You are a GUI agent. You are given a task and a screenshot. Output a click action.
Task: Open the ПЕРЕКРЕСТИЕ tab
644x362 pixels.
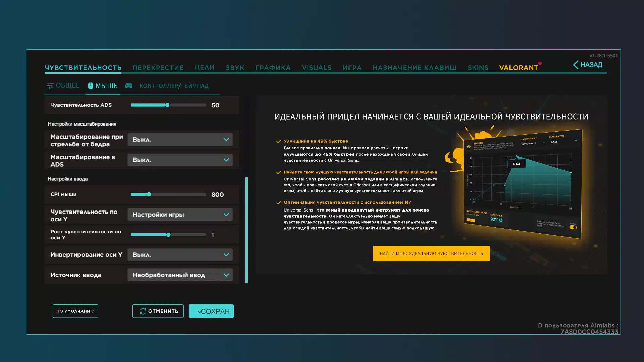[158, 68]
